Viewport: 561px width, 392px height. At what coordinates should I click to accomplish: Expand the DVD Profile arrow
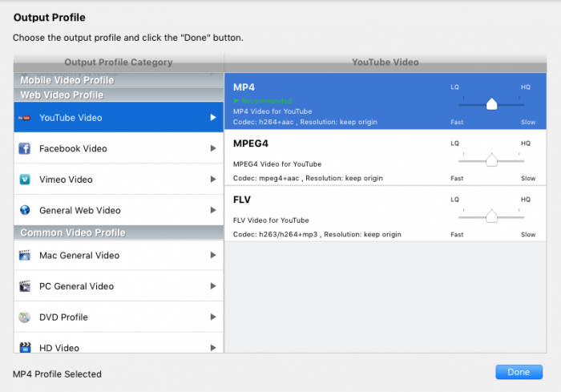(x=213, y=317)
